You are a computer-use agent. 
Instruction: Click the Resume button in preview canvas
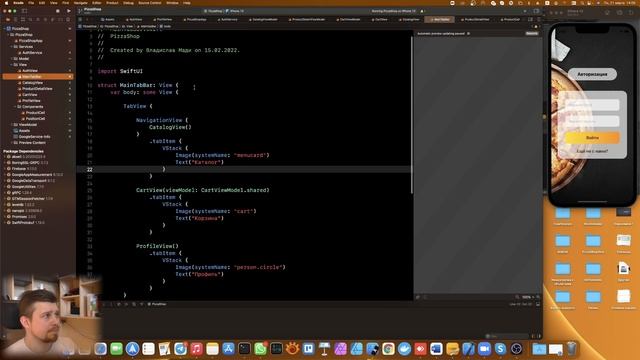tap(531, 33)
